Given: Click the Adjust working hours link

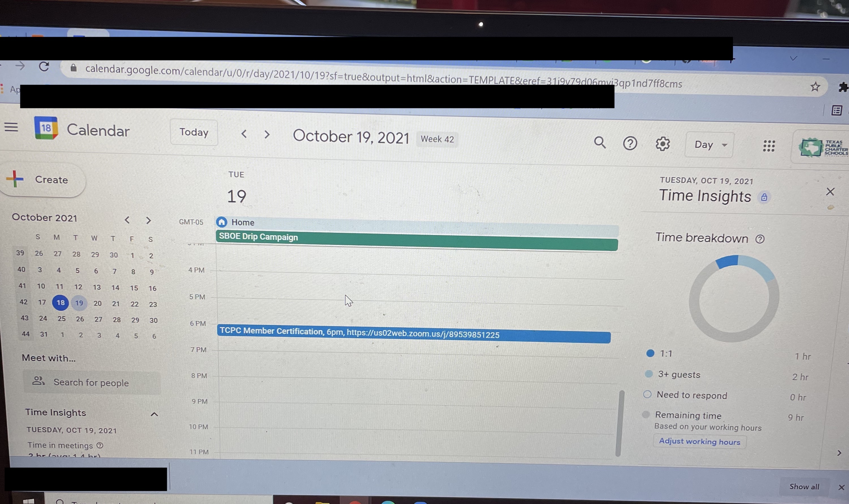Looking at the screenshot, I should click(699, 441).
